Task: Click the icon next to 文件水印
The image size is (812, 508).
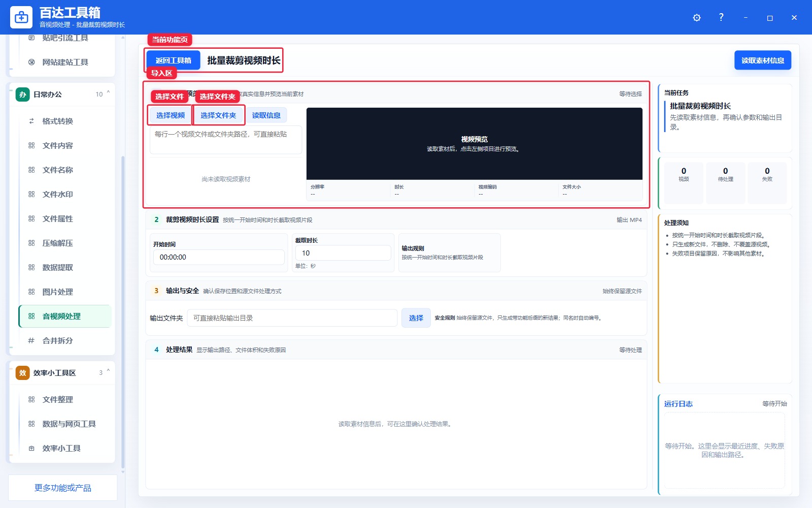Action: [x=31, y=194]
